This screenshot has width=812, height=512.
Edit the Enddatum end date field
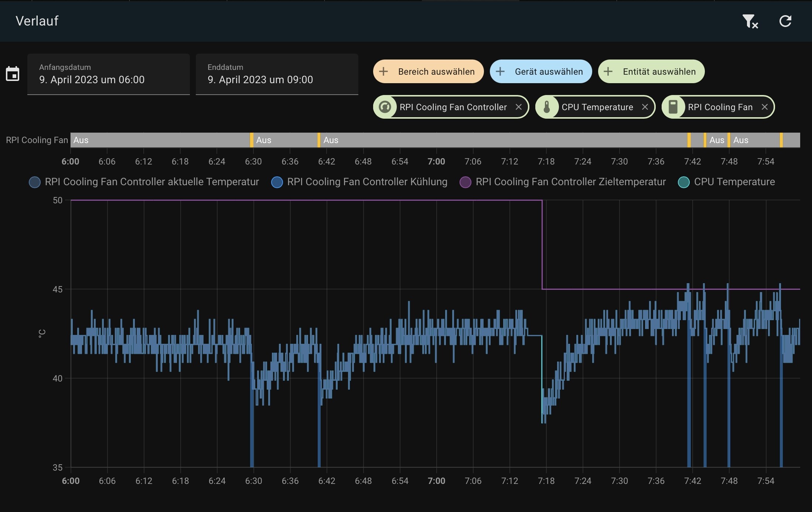[277, 74]
